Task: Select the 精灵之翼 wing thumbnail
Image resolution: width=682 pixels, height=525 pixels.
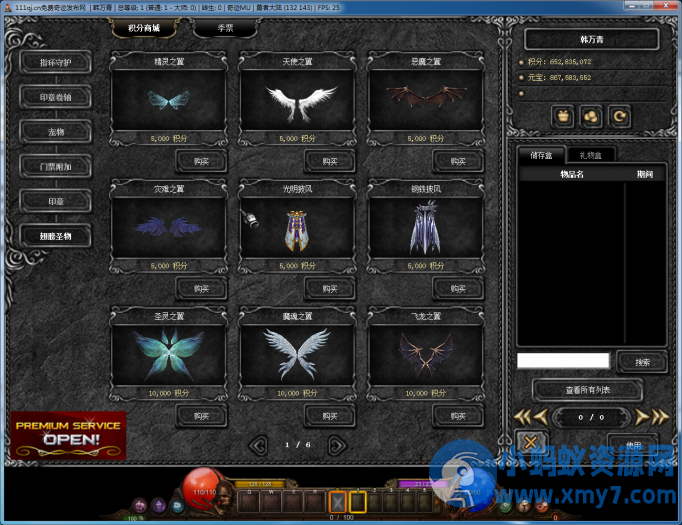Action: (x=169, y=100)
